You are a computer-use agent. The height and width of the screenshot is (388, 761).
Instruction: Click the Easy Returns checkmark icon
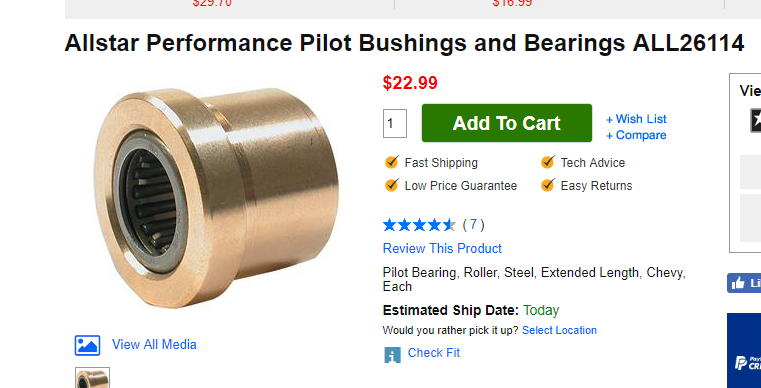coord(547,185)
